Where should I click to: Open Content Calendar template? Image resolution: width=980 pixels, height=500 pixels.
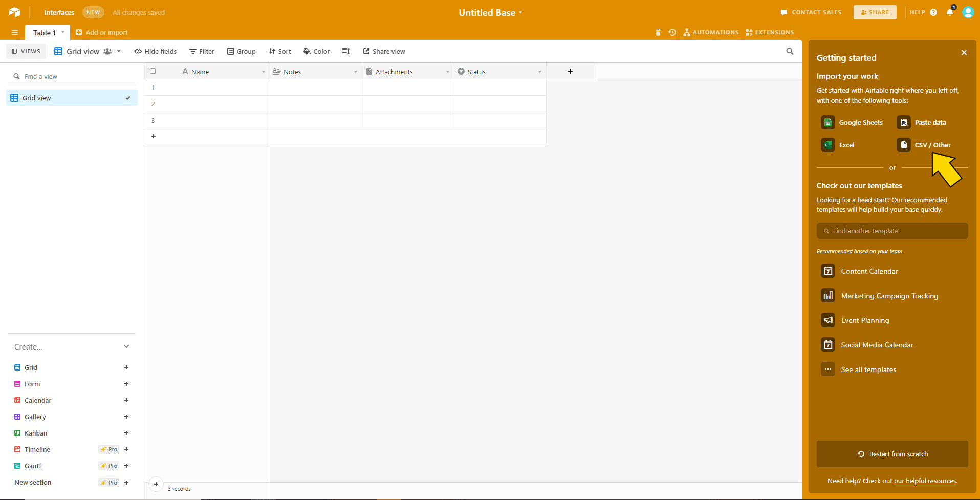(x=860, y=271)
